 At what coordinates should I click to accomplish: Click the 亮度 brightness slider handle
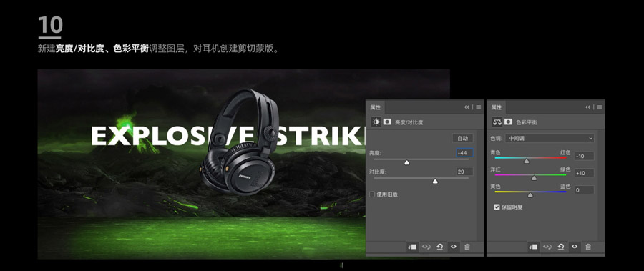(407, 162)
